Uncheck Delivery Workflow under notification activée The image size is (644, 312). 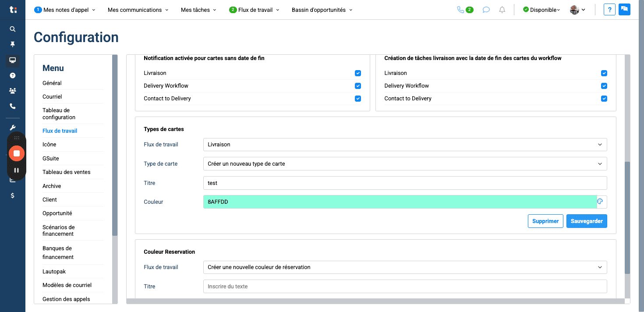click(358, 86)
